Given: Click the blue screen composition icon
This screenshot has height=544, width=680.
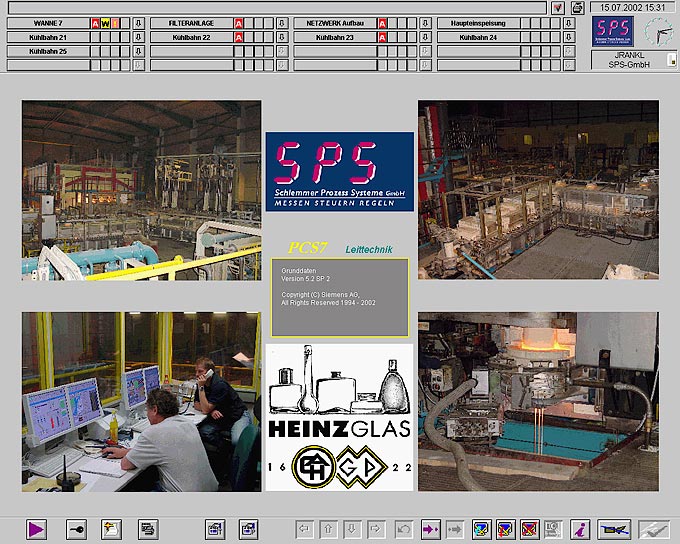Looking at the screenshot, I should pos(482,529).
